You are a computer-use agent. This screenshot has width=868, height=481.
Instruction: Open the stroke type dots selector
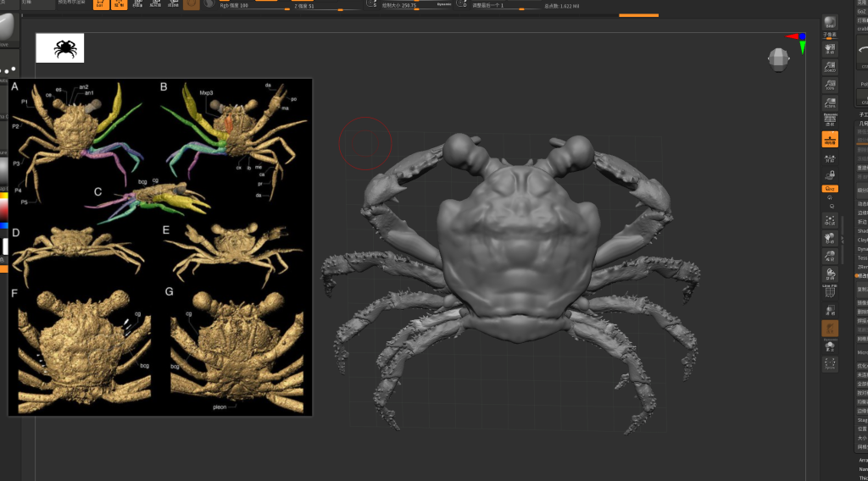point(7,67)
